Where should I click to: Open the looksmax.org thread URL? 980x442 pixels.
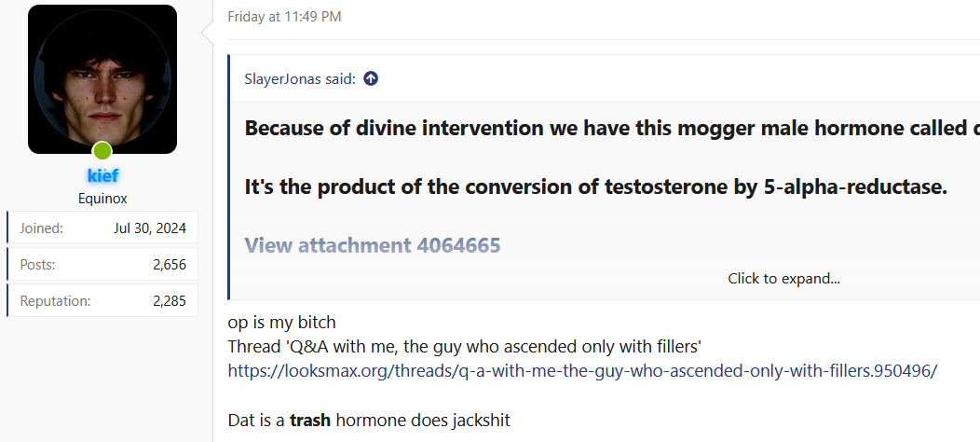point(582,370)
